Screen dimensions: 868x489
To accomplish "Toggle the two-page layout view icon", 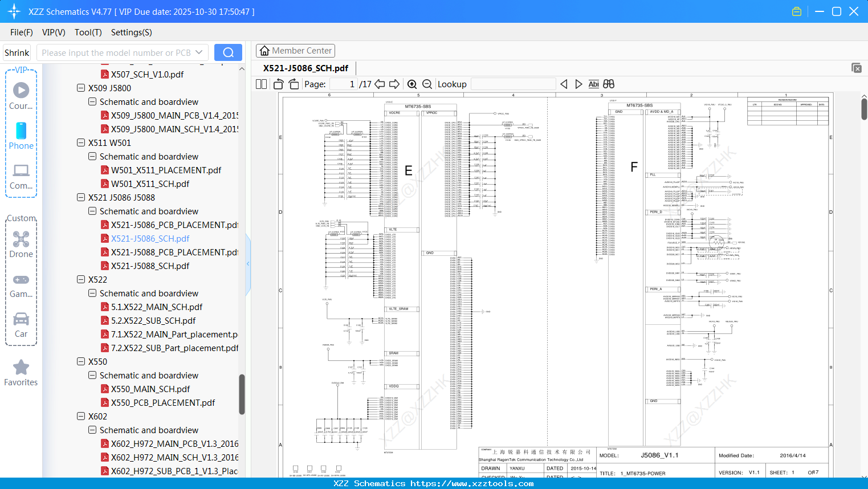I will tap(262, 84).
